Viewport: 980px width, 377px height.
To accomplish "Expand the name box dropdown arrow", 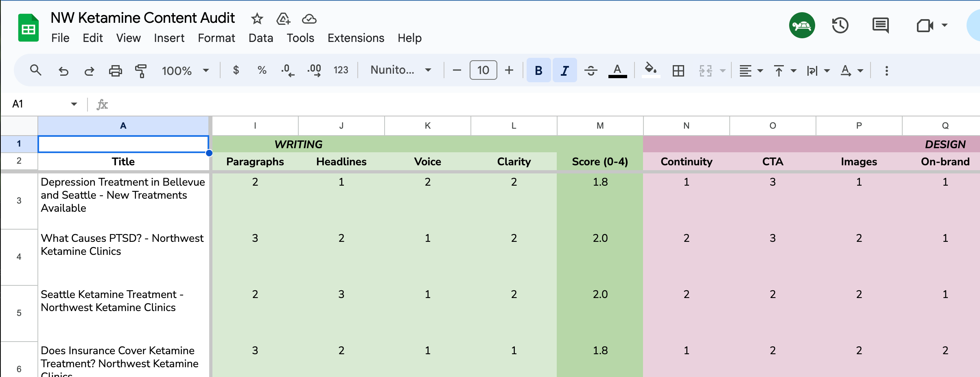I will click(x=74, y=104).
